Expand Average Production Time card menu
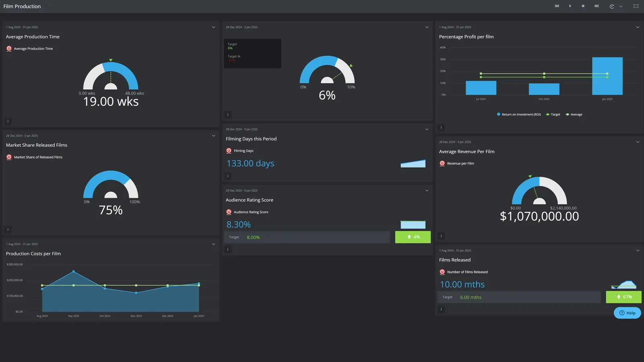Screen dimensions: 644x362 pyautogui.click(x=214, y=27)
